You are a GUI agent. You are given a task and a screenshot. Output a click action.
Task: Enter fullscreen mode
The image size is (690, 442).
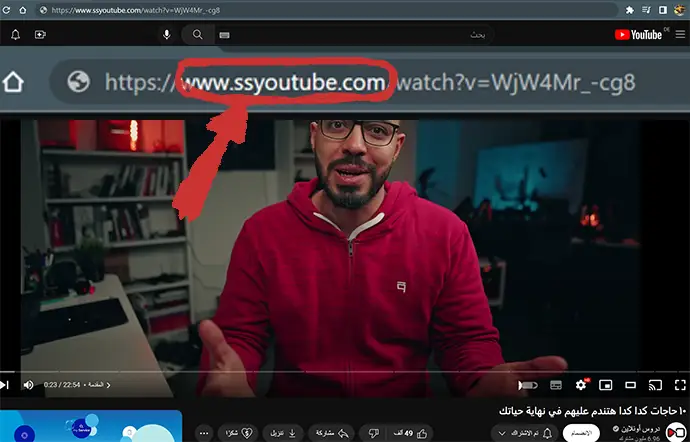pos(680,385)
